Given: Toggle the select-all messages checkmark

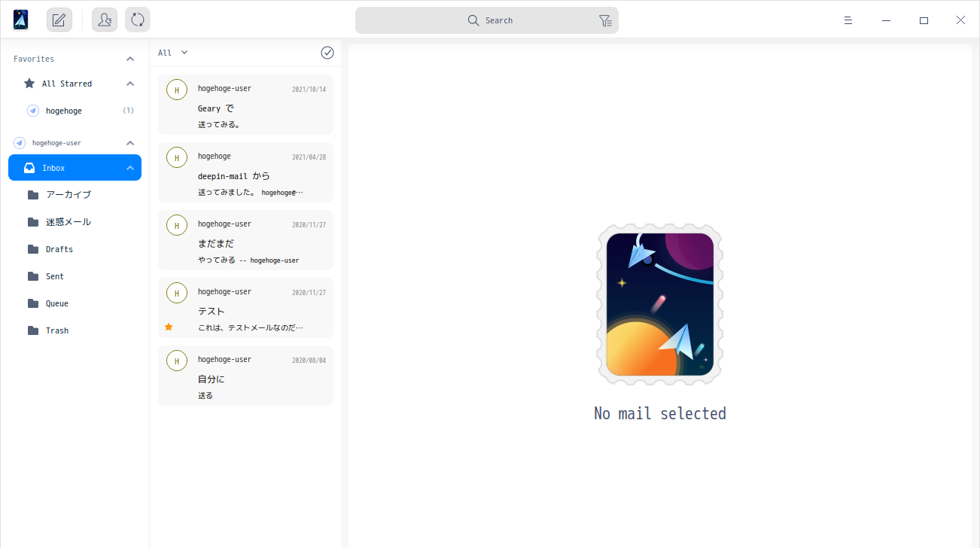Looking at the screenshot, I should (327, 53).
